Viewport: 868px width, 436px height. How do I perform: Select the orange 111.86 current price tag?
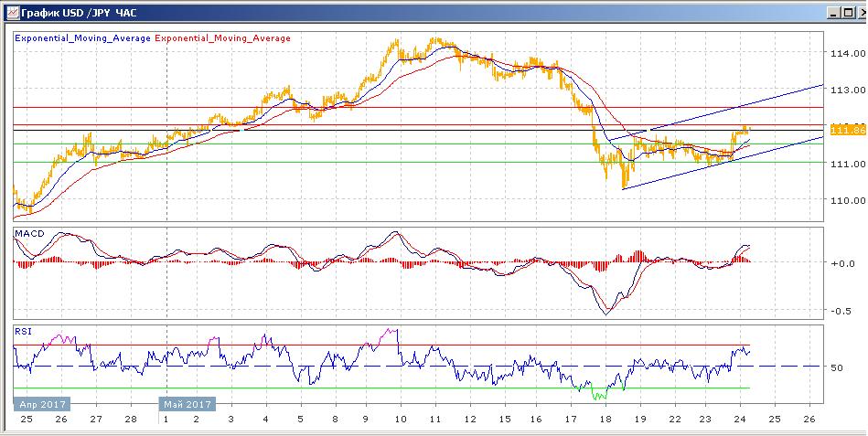pyautogui.click(x=847, y=130)
